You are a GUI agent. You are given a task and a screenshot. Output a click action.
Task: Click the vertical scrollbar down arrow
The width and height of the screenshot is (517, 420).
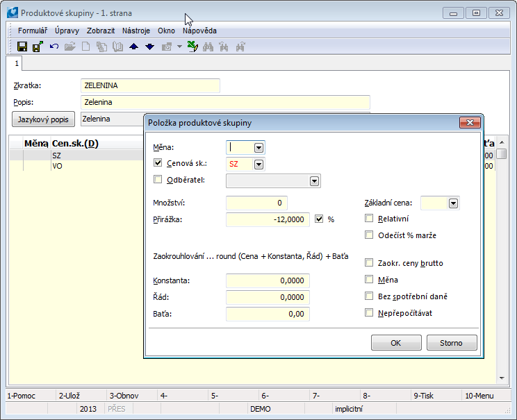coord(501,378)
